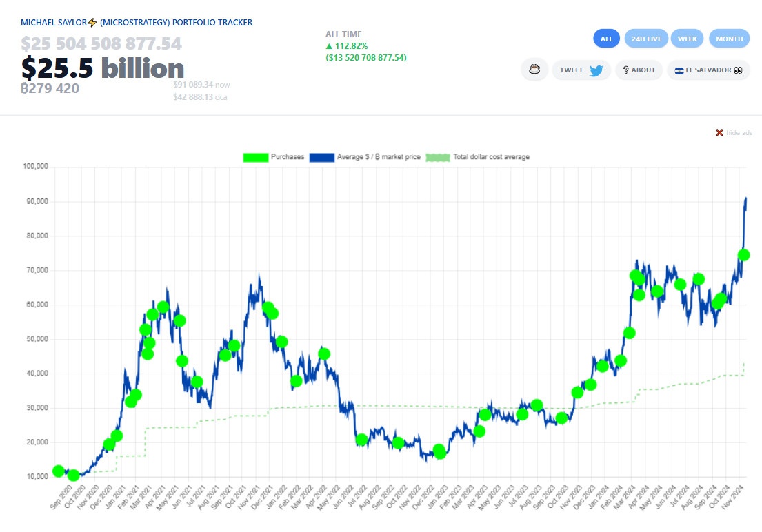Click the hide ads link
Screen dimensions: 762x532
tap(738, 133)
